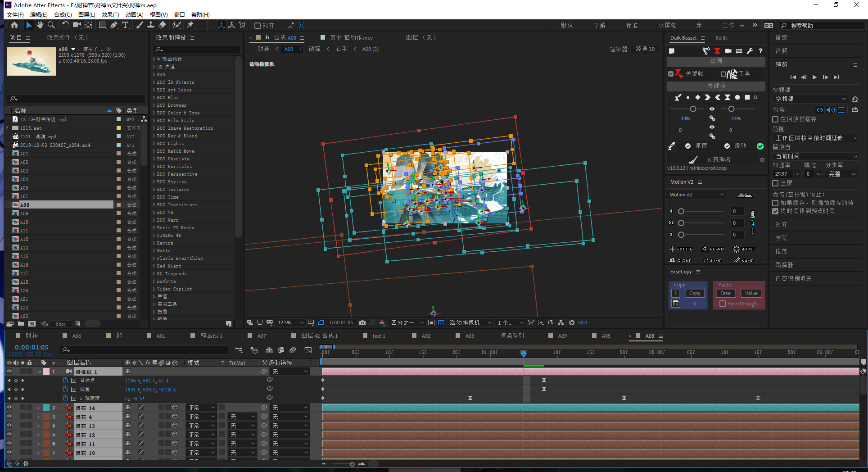Enable the 对齐 snapping checkbox

pyautogui.click(x=258, y=25)
